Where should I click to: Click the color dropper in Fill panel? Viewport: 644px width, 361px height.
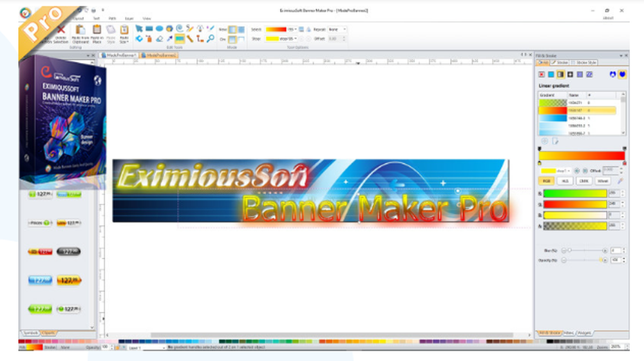(x=620, y=181)
